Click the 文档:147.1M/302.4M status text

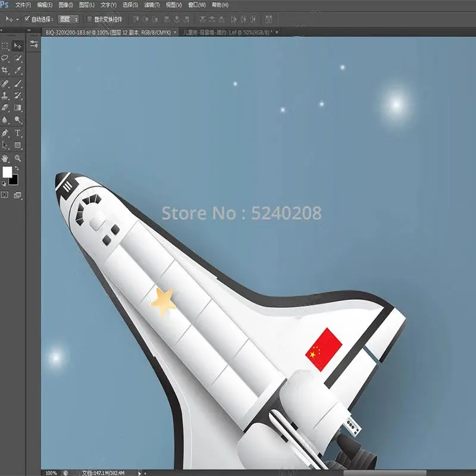pyautogui.click(x=103, y=473)
